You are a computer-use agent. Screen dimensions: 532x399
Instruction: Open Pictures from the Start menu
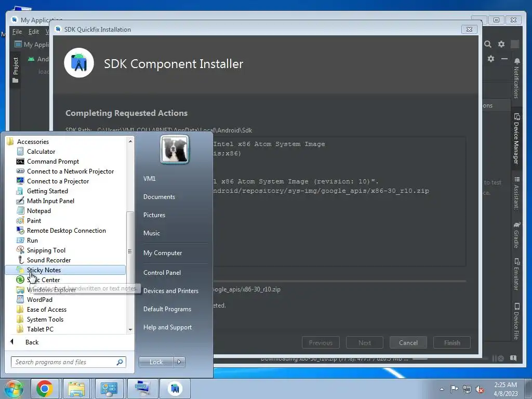pos(154,215)
